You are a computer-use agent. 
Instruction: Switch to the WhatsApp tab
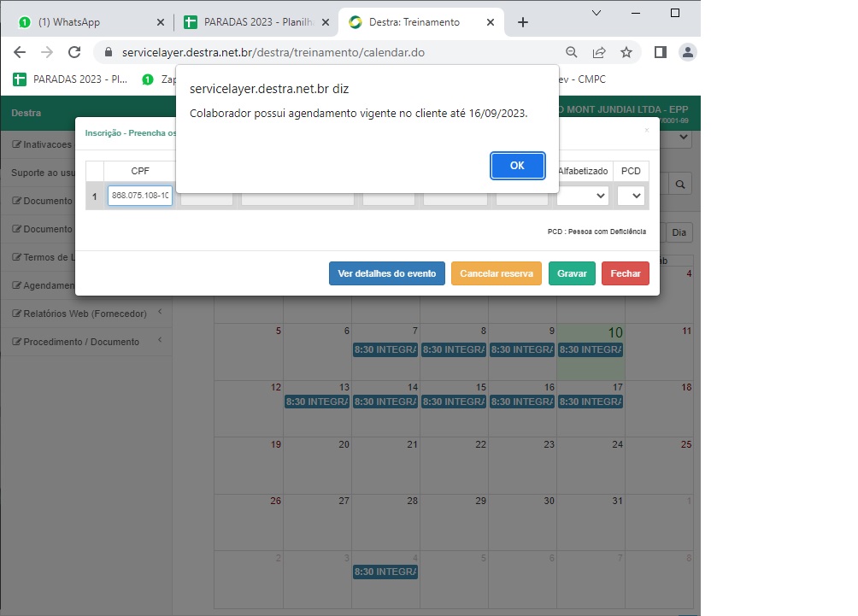point(85,22)
